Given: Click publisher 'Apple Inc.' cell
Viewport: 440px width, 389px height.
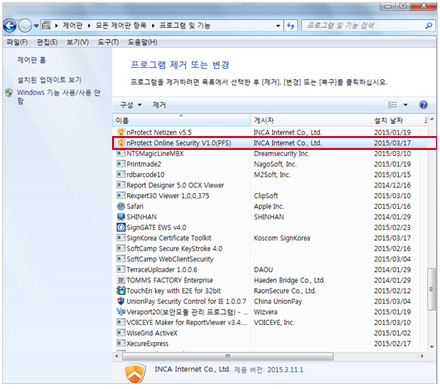Looking at the screenshot, I should coord(269,206).
